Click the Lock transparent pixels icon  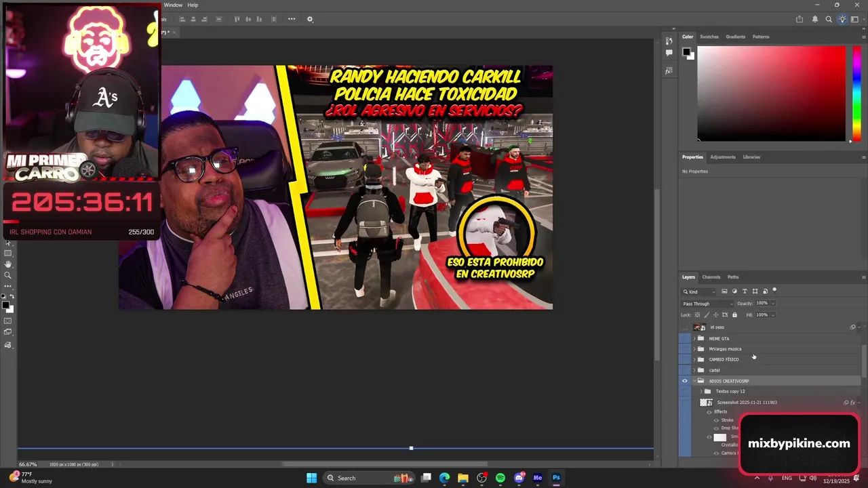pyautogui.click(x=697, y=315)
